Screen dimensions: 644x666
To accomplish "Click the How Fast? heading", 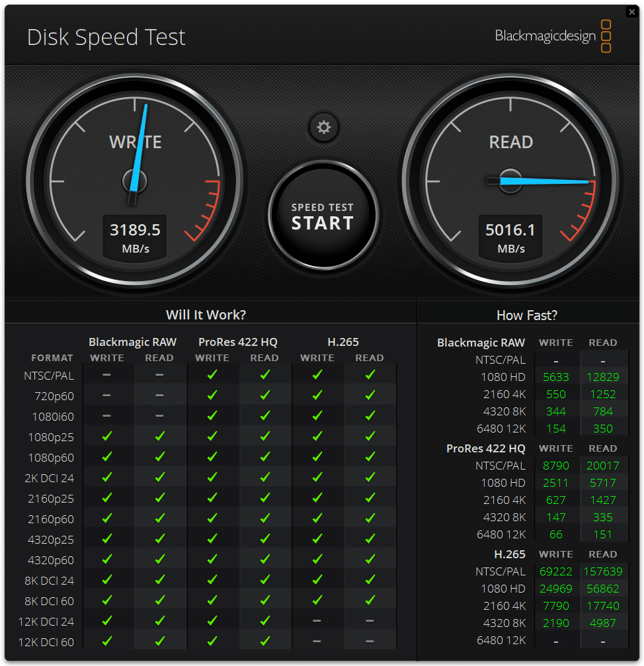I will 527,315.
